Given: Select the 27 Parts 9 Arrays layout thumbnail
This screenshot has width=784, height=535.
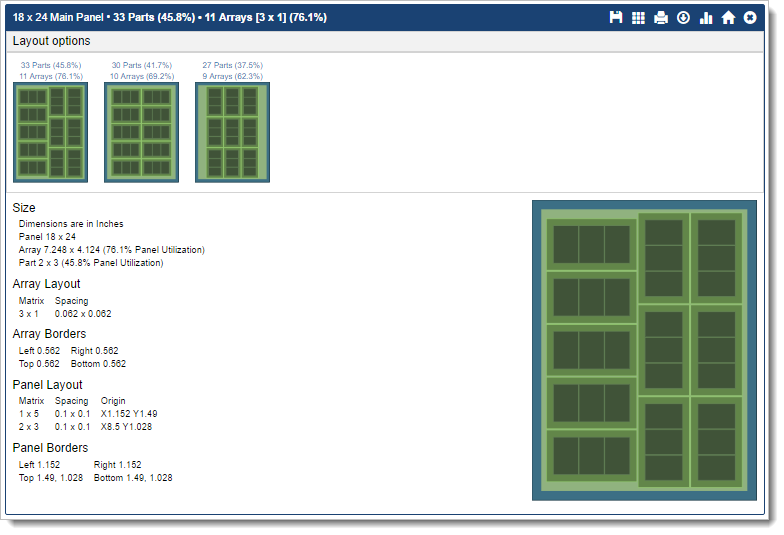Looking at the screenshot, I should coord(232,132).
